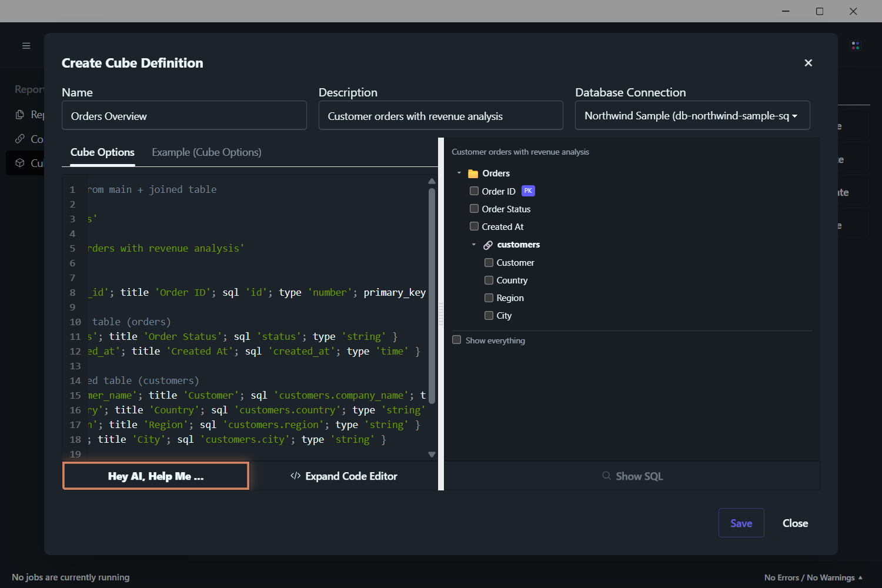The width and height of the screenshot is (882, 588).
Task: Check the Created At checkbox
Action: pyautogui.click(x=474, y=226)
